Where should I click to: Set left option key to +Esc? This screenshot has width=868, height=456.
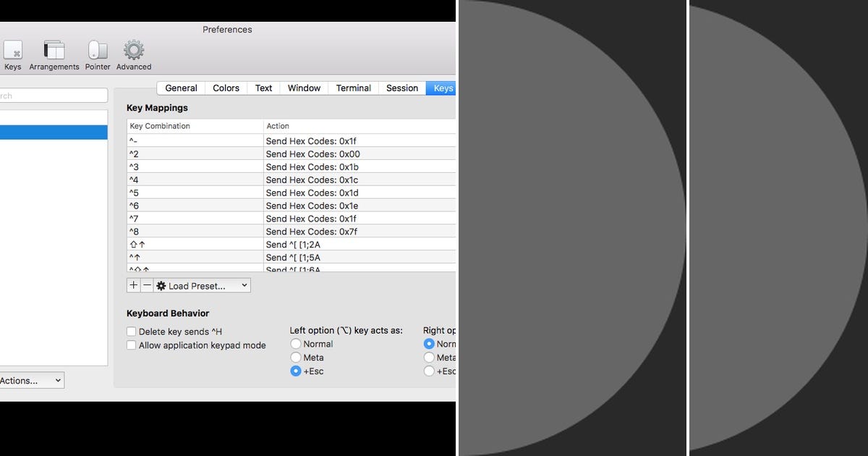[x=295, y=371]
